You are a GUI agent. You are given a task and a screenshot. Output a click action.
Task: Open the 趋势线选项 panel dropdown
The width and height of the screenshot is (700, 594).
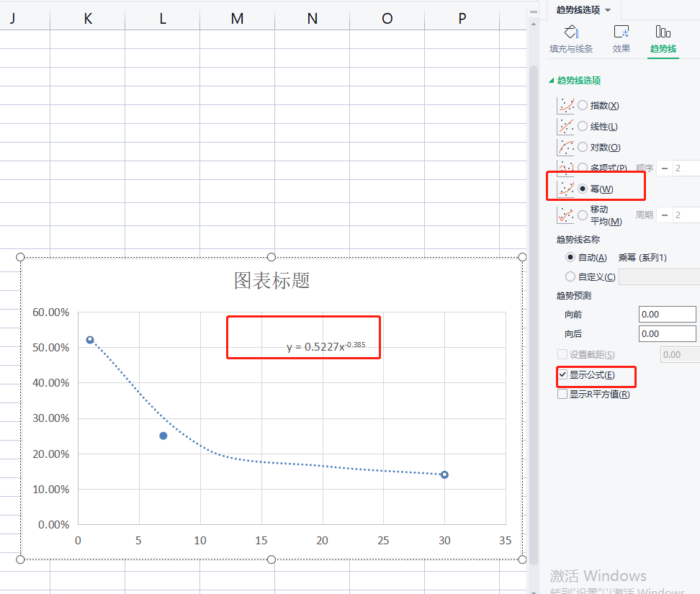(608, 10)
